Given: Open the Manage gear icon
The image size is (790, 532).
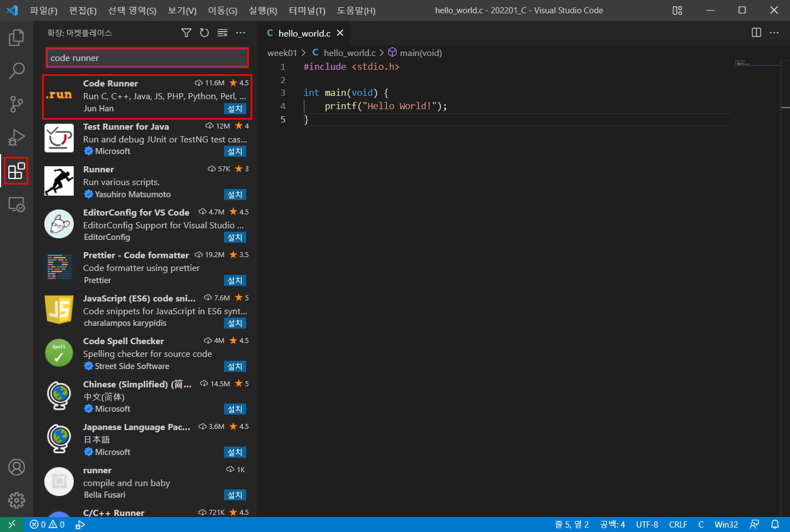Looking at the screenshot, I should point(17,500).
